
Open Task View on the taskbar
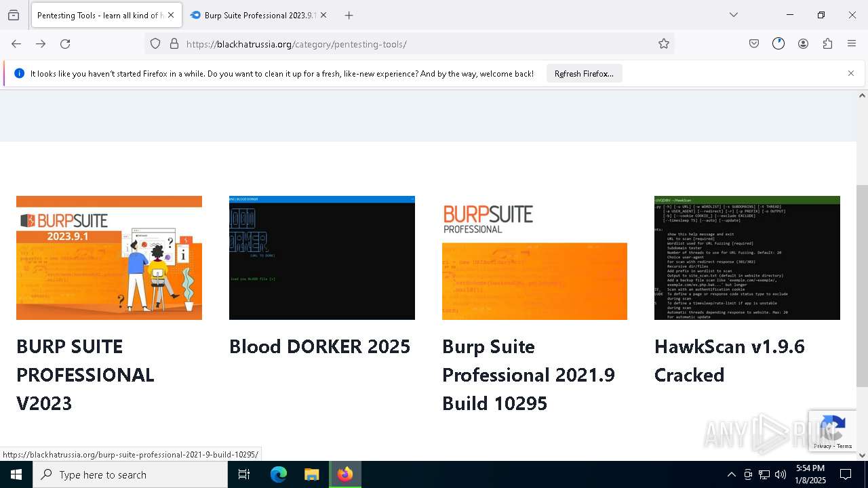pos(244,474)
